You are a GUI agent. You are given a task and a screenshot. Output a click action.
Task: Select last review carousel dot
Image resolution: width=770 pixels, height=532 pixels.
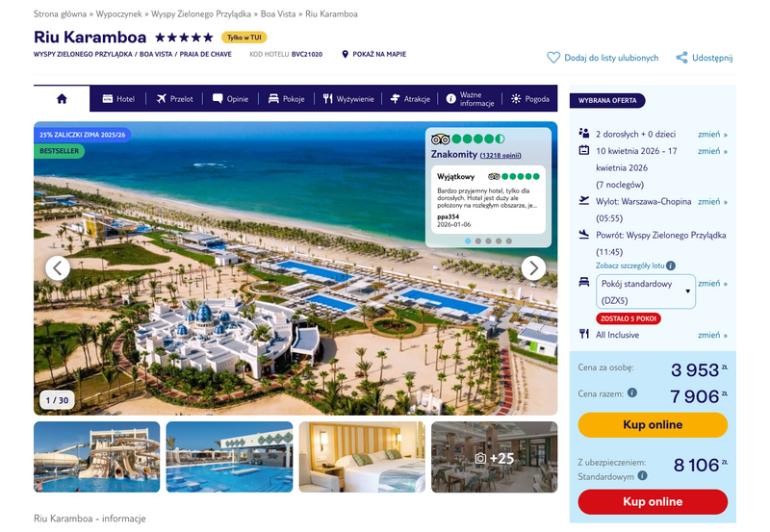pos(509,241)
